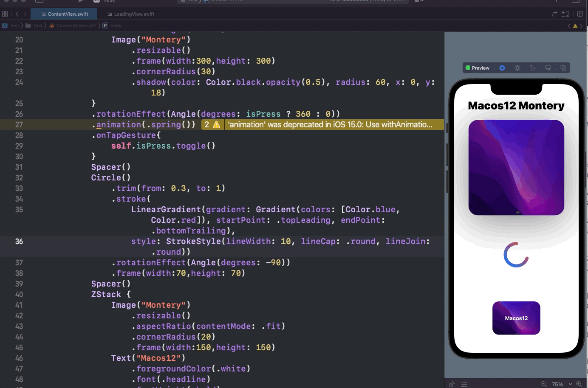Click the warning icon on line 27

pyautogui.click(x=216, y=124)
